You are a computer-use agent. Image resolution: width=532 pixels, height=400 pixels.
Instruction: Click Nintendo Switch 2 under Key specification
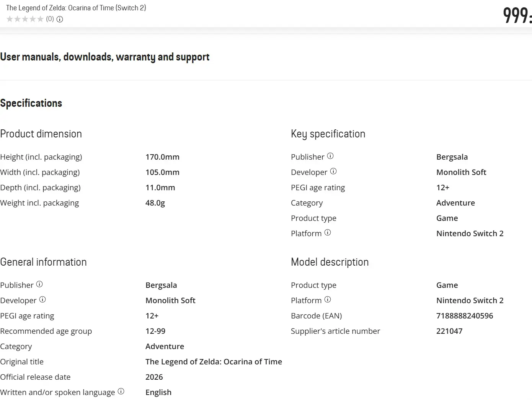click(470, 233)
